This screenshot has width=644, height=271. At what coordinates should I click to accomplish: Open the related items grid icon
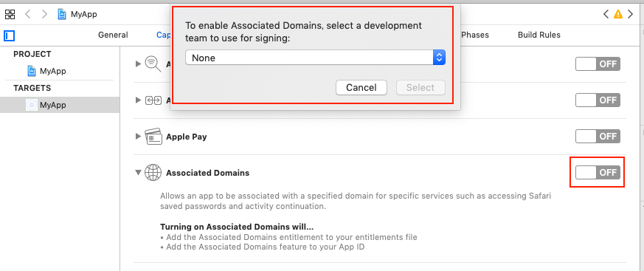click(10, 14)
